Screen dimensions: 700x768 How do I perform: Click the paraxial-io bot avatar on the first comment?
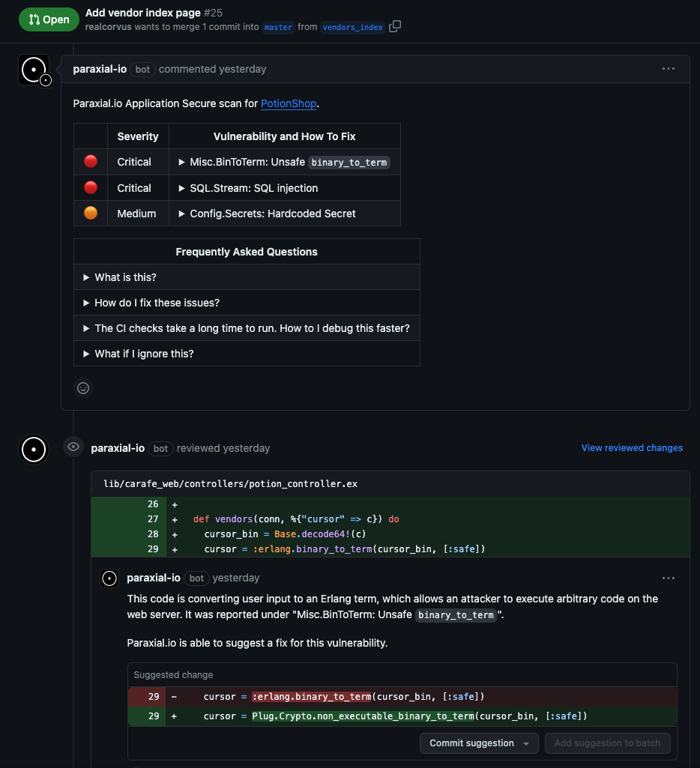[33, 70]
